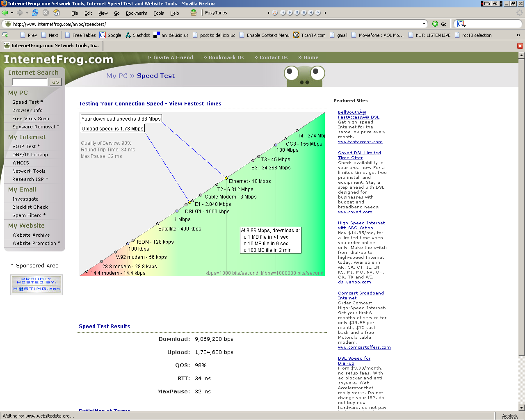This screenshot has height=420, width=525.
Task: Open the Google bookmark
Action: tap(110, 35)
